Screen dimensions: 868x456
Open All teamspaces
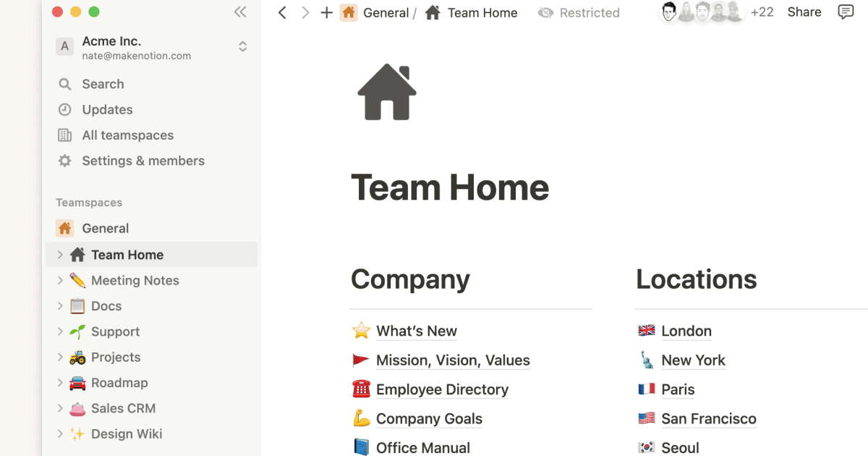[x=127, y=135]
